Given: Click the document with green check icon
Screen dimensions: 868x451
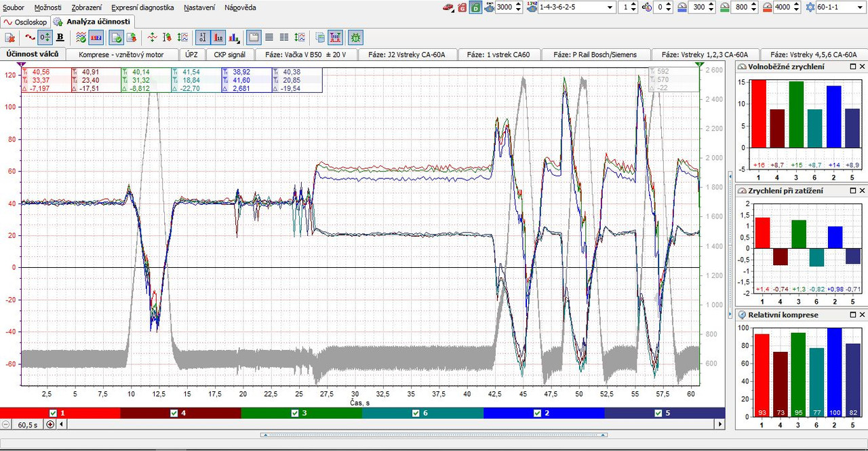Looking at the screenshot, I should 117,37.
